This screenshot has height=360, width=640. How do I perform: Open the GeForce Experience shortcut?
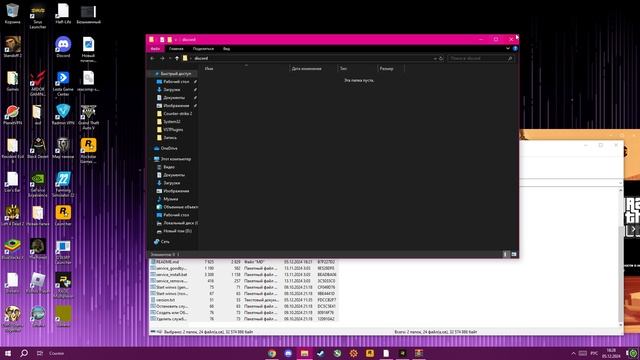pos(38,184)
